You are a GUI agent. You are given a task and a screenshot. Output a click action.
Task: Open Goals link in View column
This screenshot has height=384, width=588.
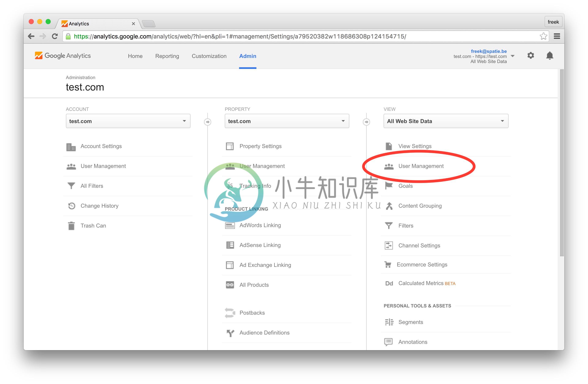coord(406,186)
